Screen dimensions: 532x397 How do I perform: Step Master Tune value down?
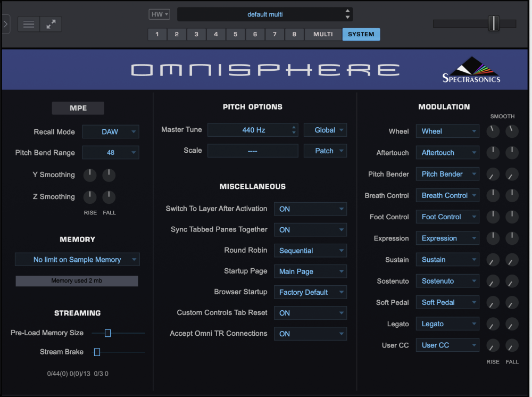click(x=294, y=133)
